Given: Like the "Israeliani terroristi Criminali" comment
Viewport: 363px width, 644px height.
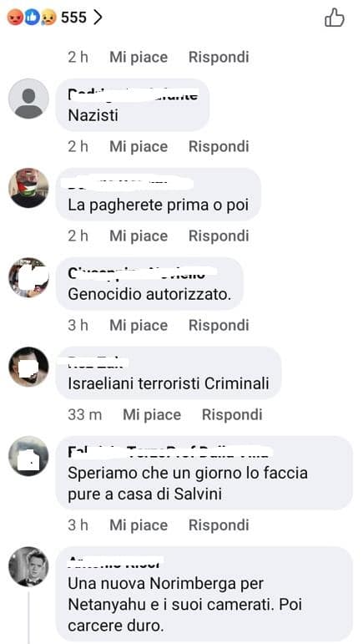Looking at the screenshot, I should click(x=152, y=415).
